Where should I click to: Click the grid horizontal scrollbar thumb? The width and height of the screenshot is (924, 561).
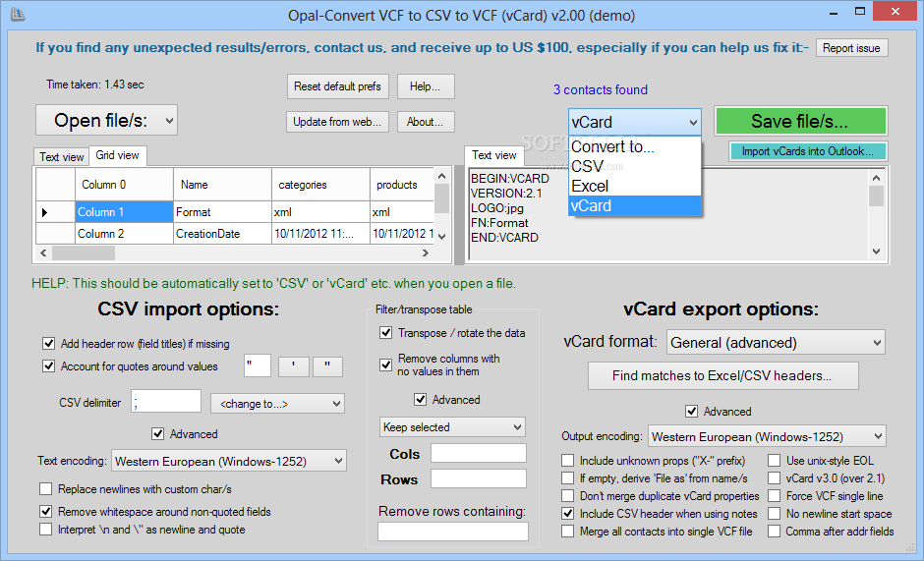tap(84, 252)
